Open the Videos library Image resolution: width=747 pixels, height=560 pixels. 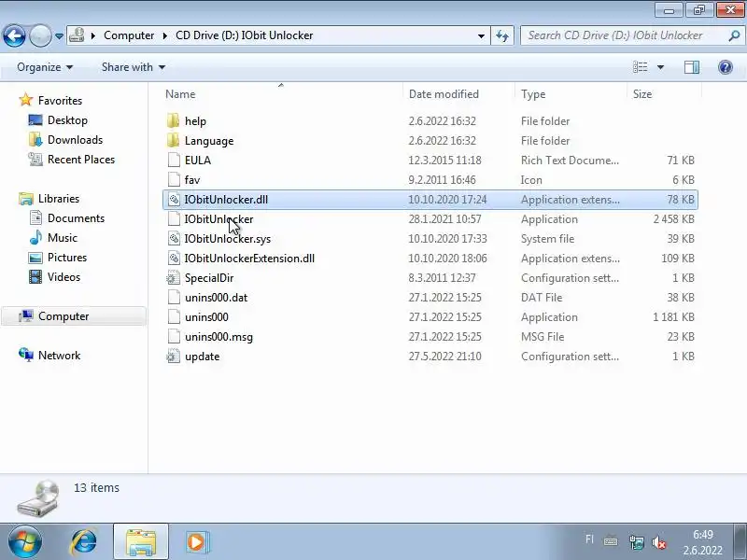point(54,276)
